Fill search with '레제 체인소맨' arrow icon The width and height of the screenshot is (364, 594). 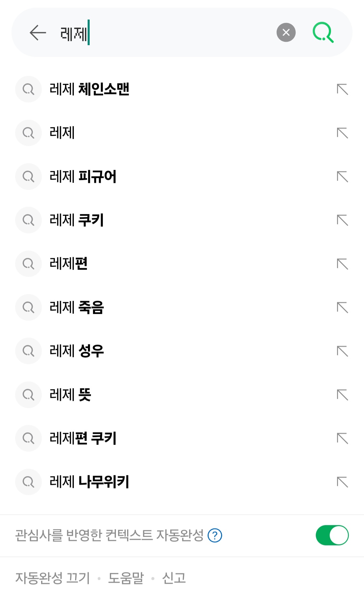tap(342, 89)
